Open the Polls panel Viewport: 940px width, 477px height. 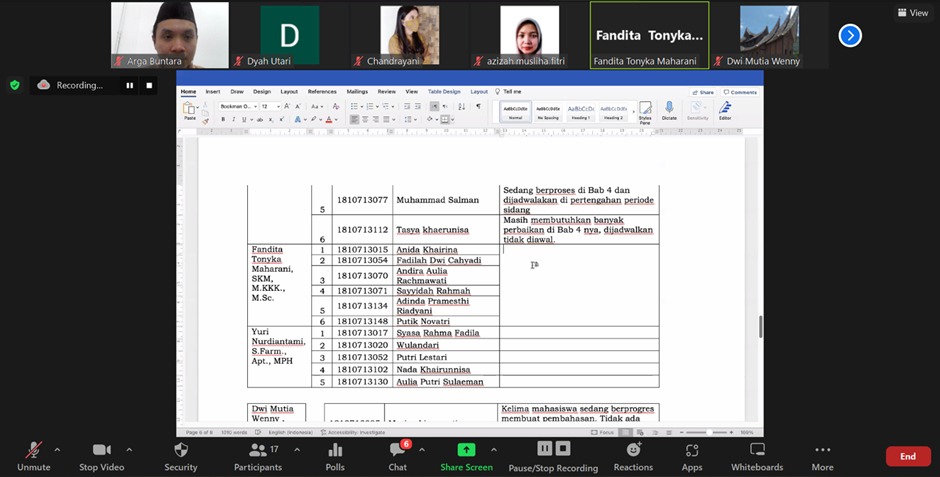[x=335, y=455]
